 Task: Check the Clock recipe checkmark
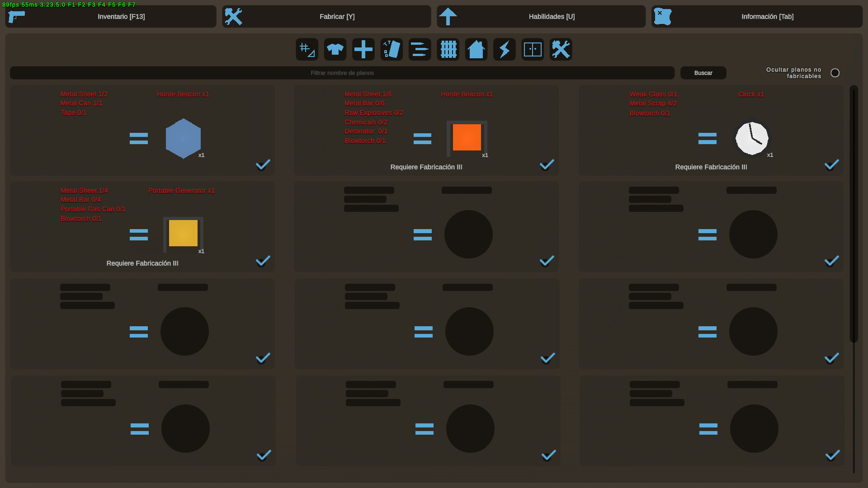831,165
